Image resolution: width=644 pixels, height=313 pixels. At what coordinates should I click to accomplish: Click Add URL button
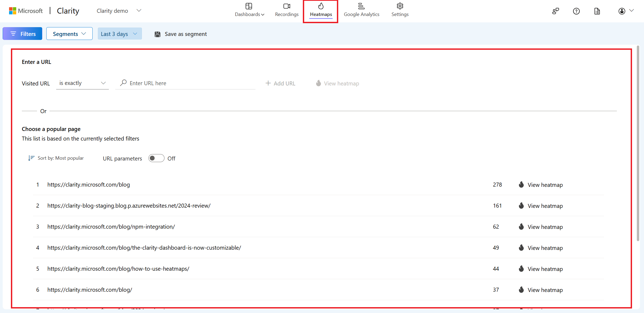click(280, 83)
